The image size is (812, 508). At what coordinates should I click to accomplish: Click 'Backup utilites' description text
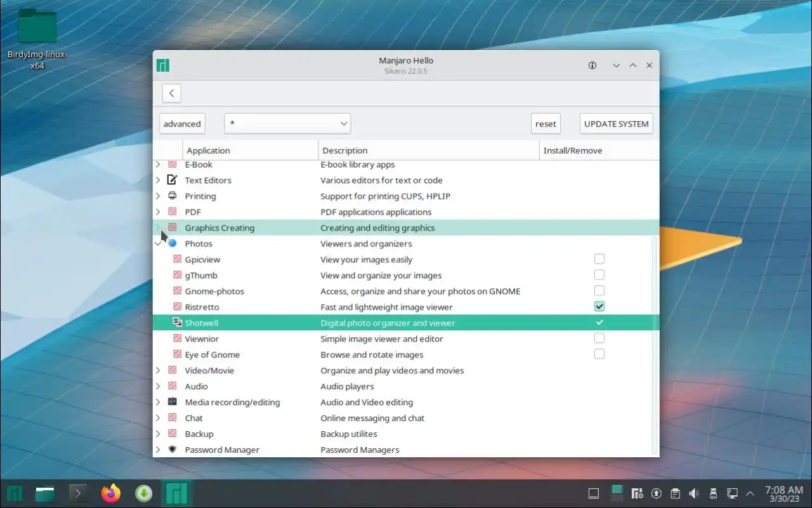(349, 434)
